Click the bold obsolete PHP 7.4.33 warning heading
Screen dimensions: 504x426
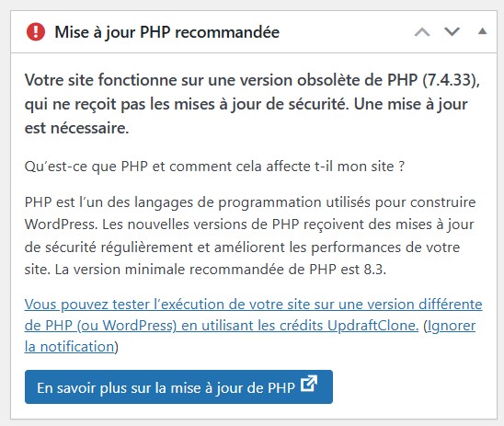tap(252, 104)
